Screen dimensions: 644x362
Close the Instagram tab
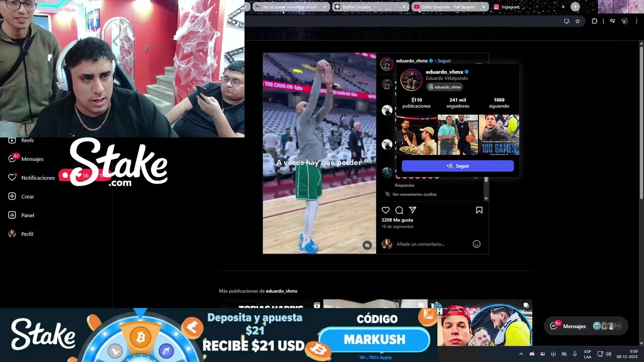tap(563, 7)
